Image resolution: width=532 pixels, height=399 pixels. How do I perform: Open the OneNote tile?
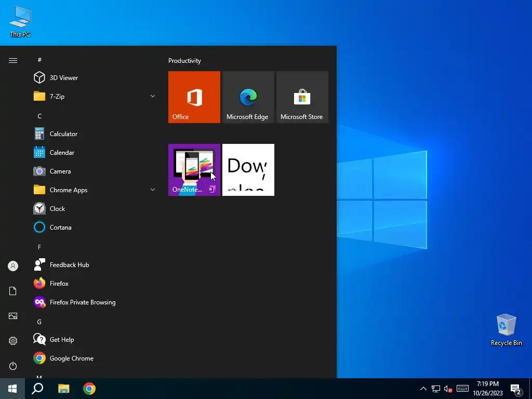[x=194, y=170]
